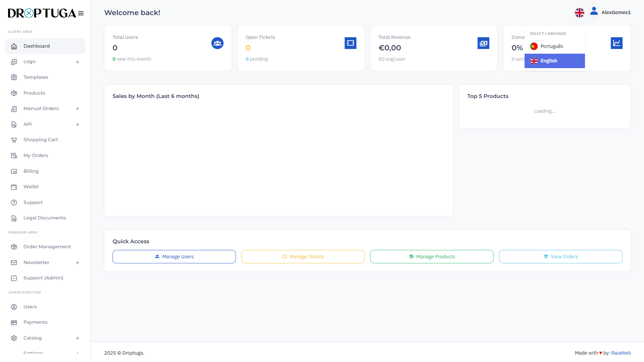Click the API document icon
Viewport: 644px width, 362px height.
pos(14,124)
